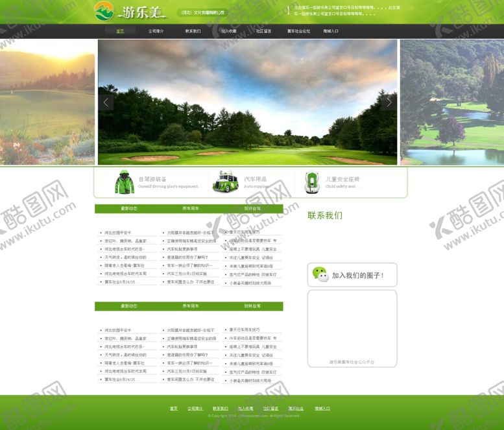Open 联系我们 link in the footer
The width and height of the screenshot is (504, 430).
pyautogui.click(x=220, y=409)
